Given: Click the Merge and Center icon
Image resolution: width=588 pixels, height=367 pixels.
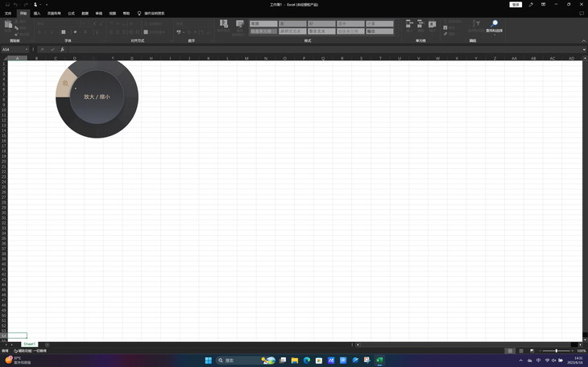Looking at the screenshot, I should pos(146,32).
